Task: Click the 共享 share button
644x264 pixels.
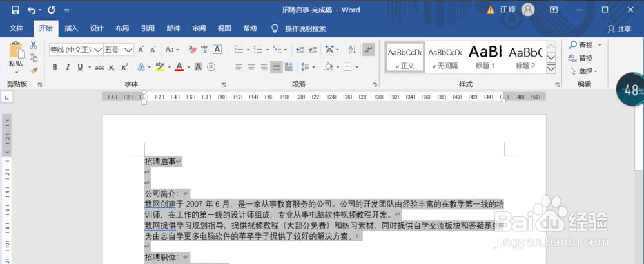Action: pos(620,29)
